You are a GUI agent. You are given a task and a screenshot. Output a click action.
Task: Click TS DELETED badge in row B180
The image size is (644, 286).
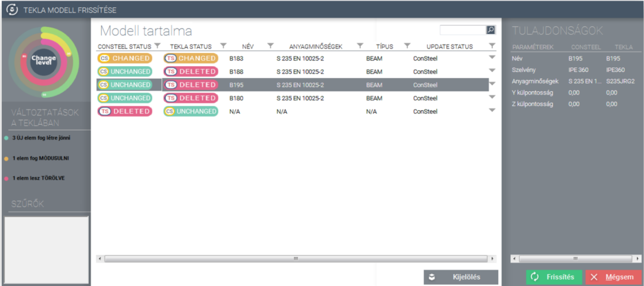[191, 98]
